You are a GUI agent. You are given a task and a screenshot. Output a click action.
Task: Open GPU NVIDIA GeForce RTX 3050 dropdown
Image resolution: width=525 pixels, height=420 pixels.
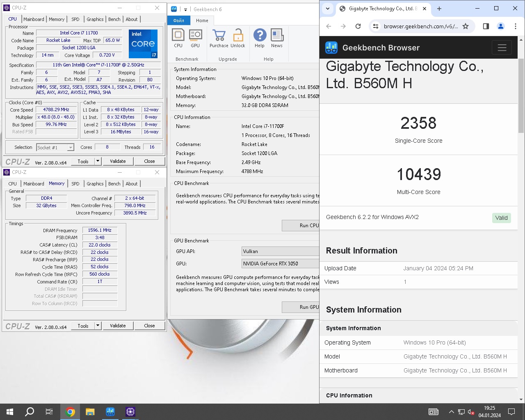click(281, 264)
